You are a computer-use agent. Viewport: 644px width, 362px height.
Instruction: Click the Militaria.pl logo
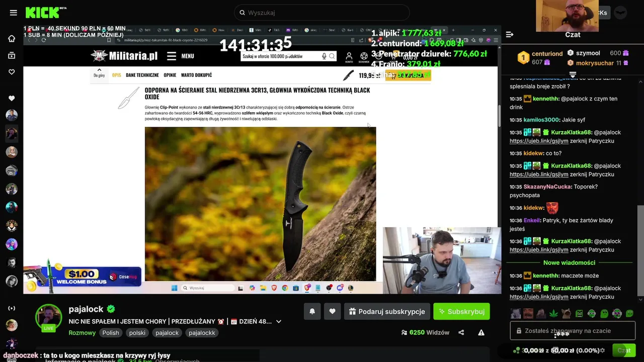click(124, 56)
